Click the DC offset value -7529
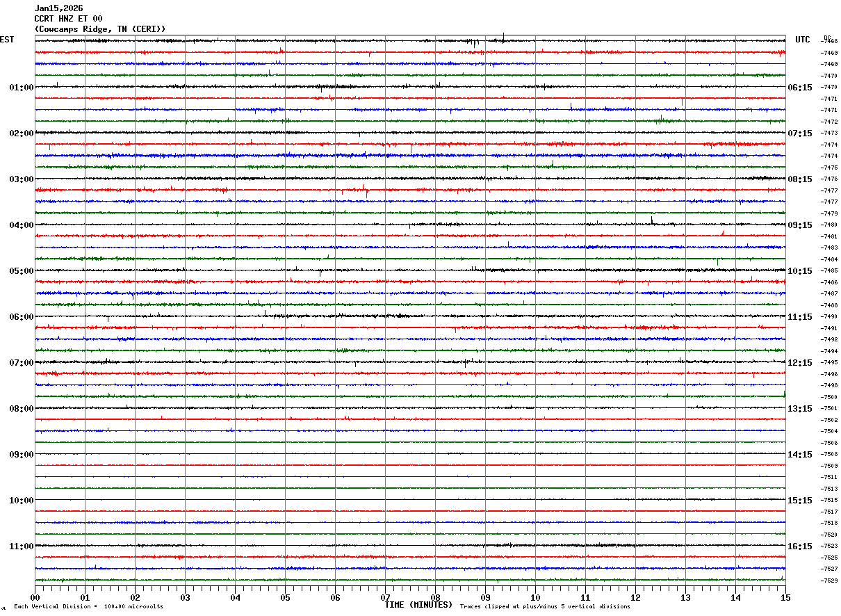The height and width of the screenshot is (616, 841). pyautogui.click(x=829, y=581)
